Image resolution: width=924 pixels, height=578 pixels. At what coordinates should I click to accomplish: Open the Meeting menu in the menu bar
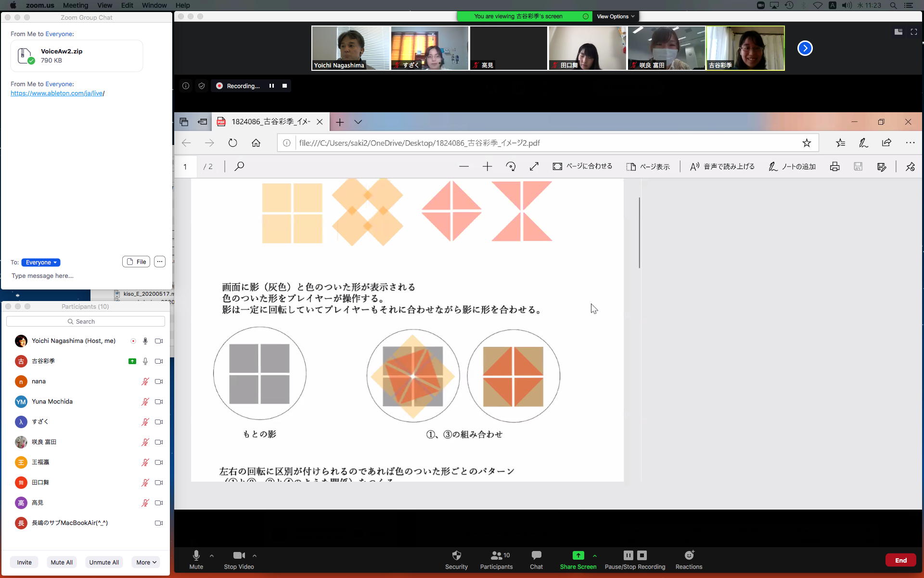click(76, 5)
